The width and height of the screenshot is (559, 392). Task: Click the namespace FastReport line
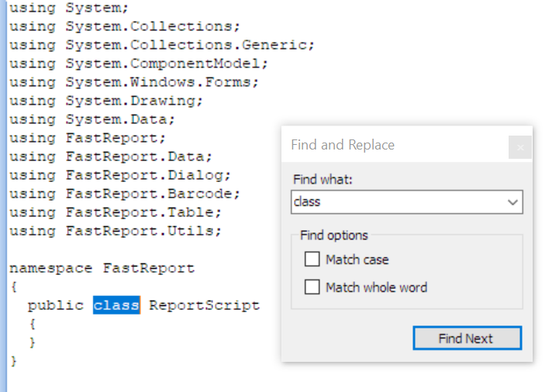click(102, 269)
